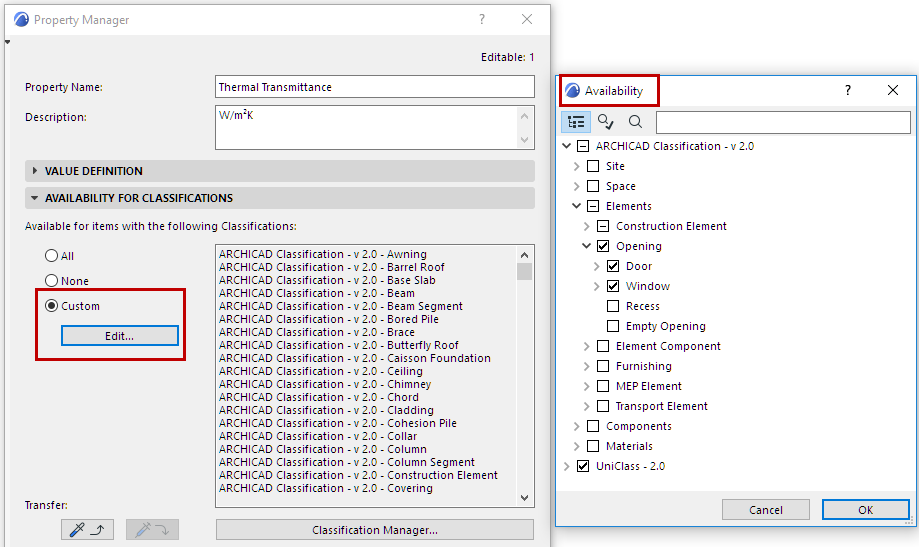Viewport: 919px width, 547px height.
Task: Click the Edit... button under Custom
Action: tap(120, 336)
